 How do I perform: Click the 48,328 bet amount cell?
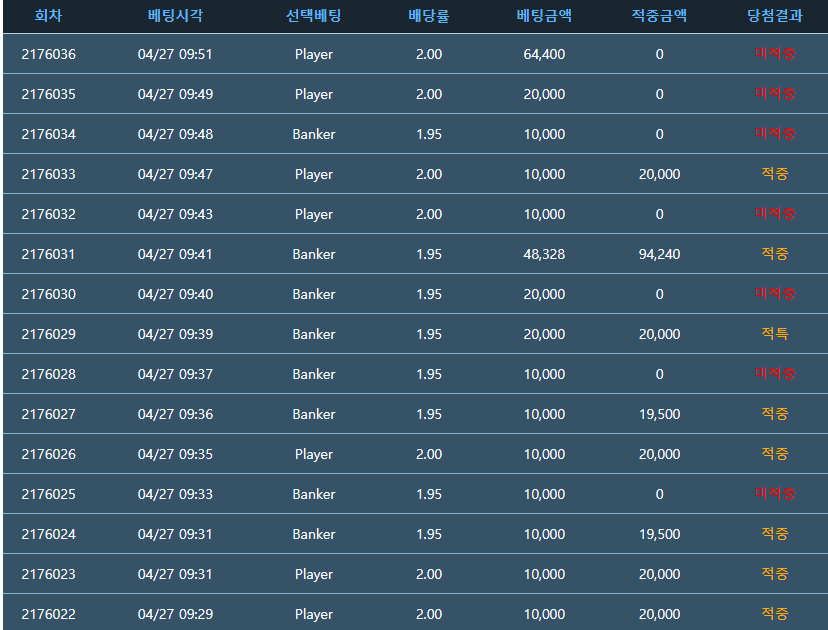(544, 254)
